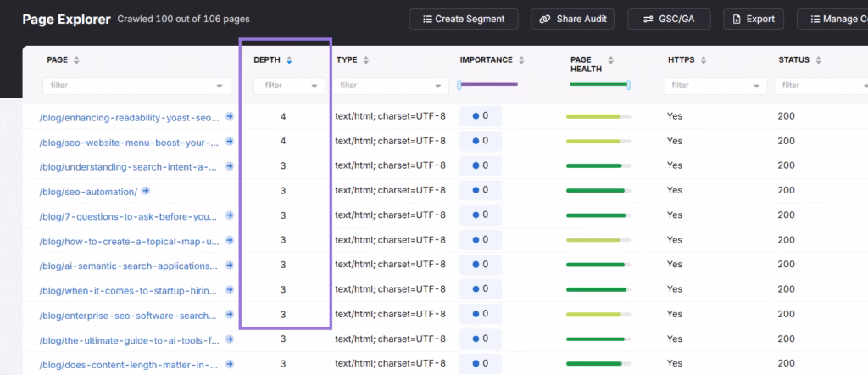868x375 pixels.
Task: Sort by HTTPS column arrows
Action: (704, 60)
